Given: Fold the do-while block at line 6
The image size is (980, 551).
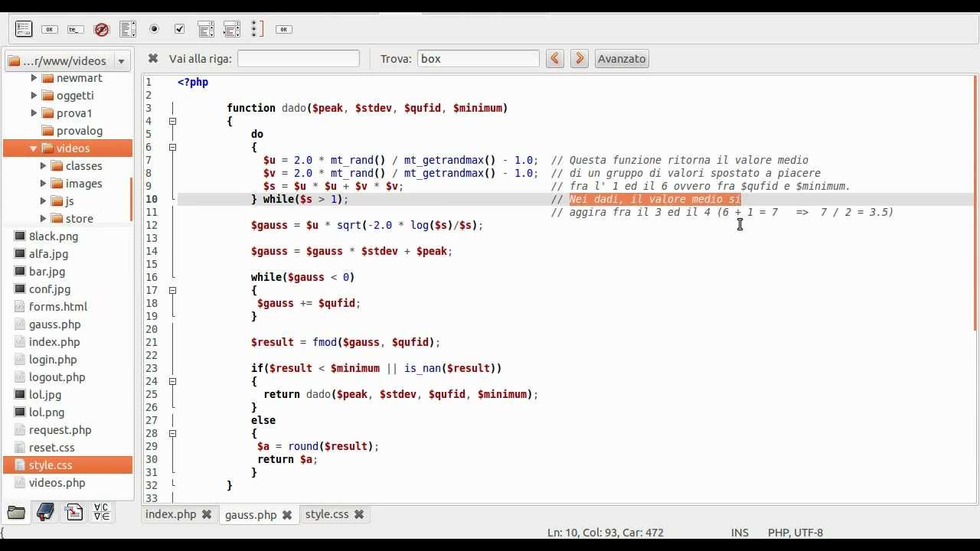Looking at the screenshot, I should (x=172, y=147).
